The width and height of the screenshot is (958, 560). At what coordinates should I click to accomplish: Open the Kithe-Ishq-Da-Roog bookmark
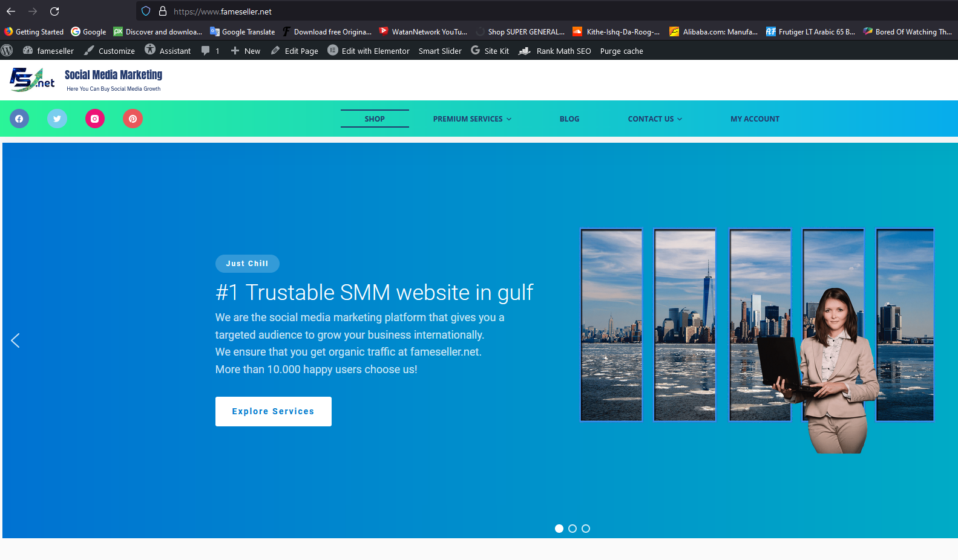pyautogui.click(x=617, y=32)
